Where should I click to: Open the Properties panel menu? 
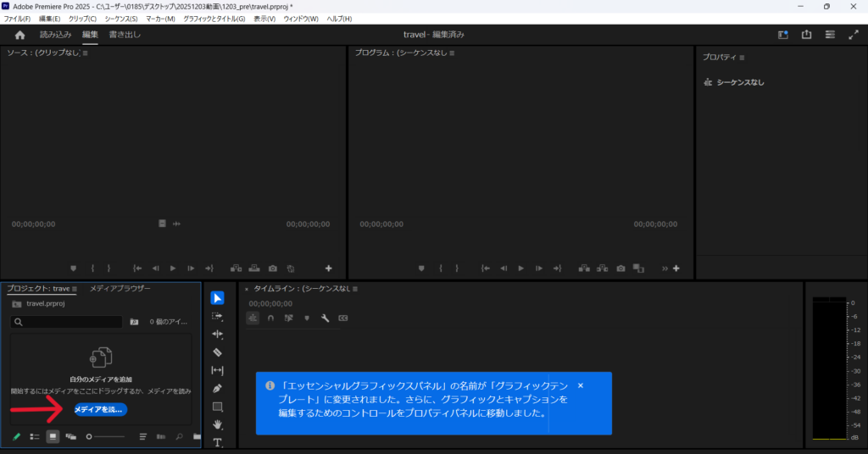tap(742, 58)
